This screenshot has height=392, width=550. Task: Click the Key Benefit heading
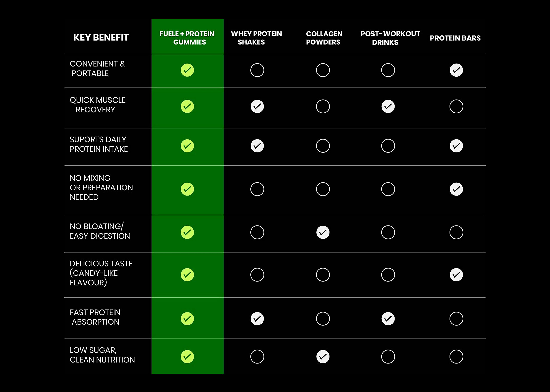click(x=101, y=37)
